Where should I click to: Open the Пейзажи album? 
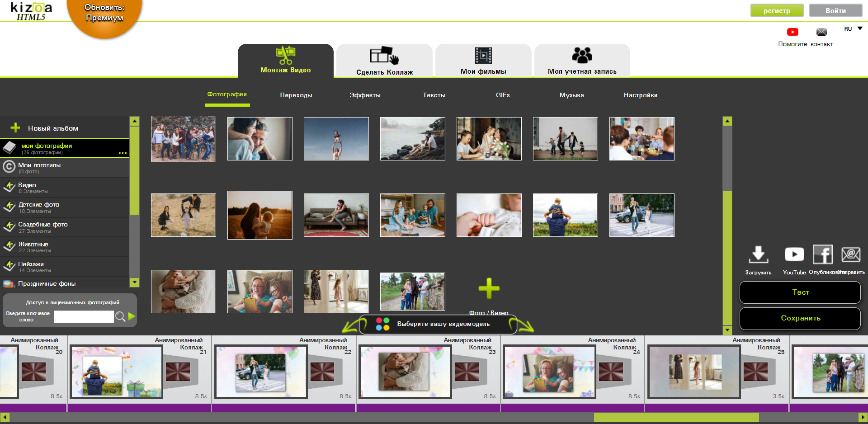click(x=65, y=267)
